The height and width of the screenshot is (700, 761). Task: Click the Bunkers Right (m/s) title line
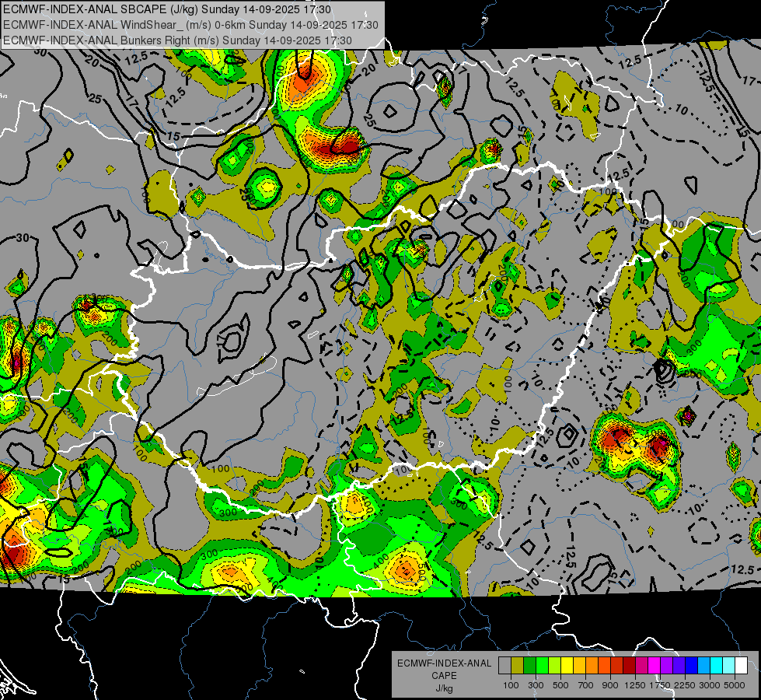click(177, 40)
